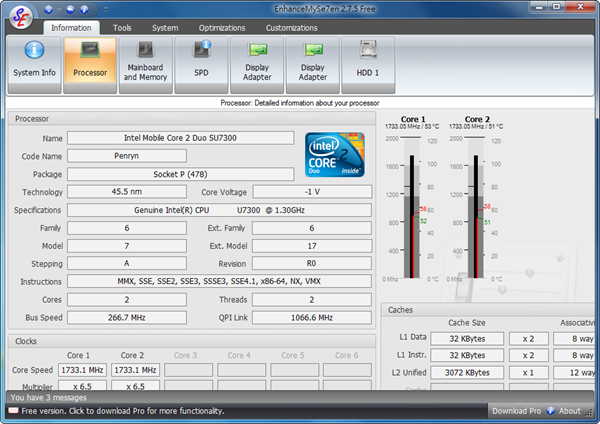Click the About help icon

(551, 411)
